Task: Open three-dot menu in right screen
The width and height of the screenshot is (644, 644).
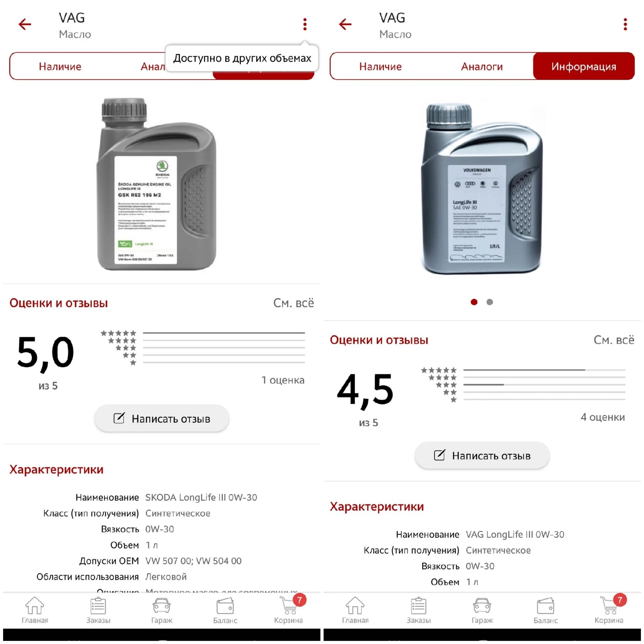Action: [625, 24]
